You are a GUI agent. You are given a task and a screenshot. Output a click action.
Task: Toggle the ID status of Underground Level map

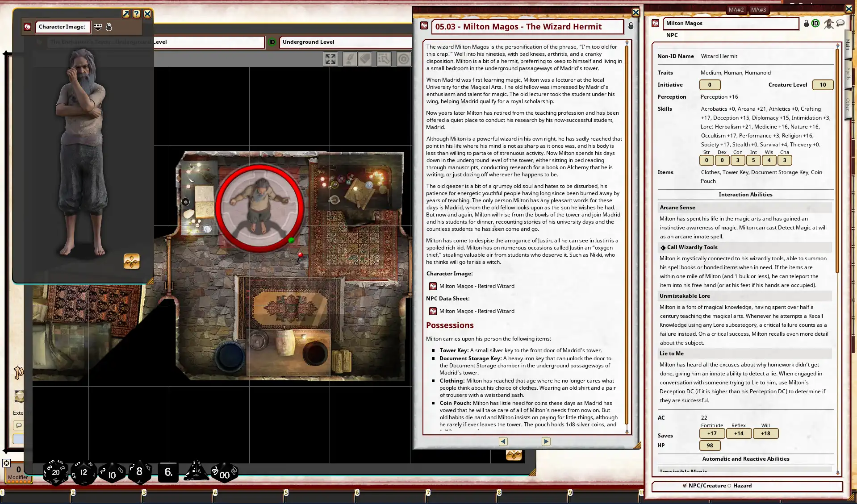[272, 42]
